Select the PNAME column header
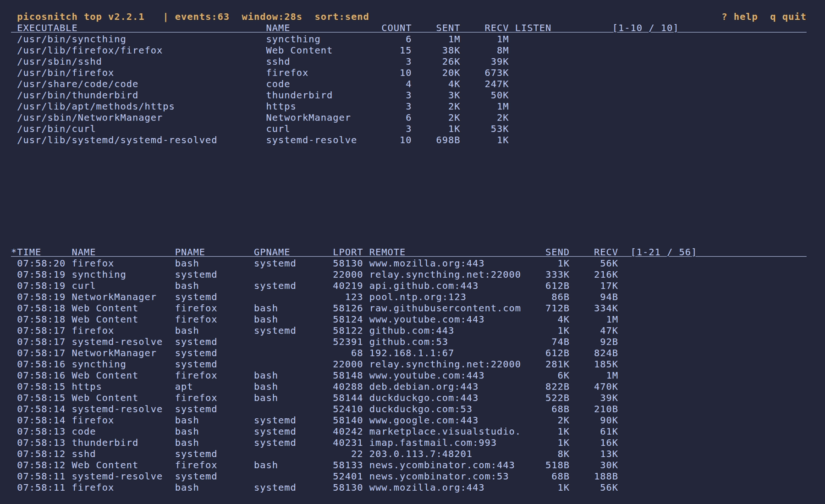This screenshot has width=825, height=504. pyautogui.click(x=190, y=252)
